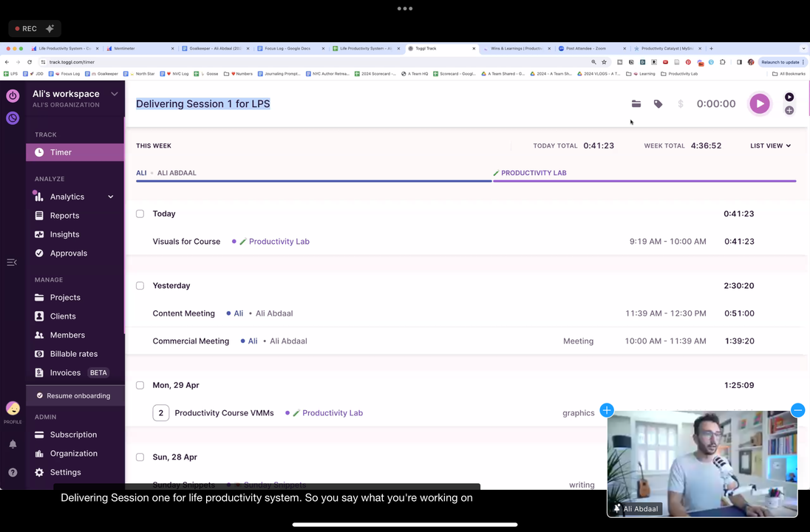
Task: Toggle the billable dollar sign icon
Action: point(681,104)
